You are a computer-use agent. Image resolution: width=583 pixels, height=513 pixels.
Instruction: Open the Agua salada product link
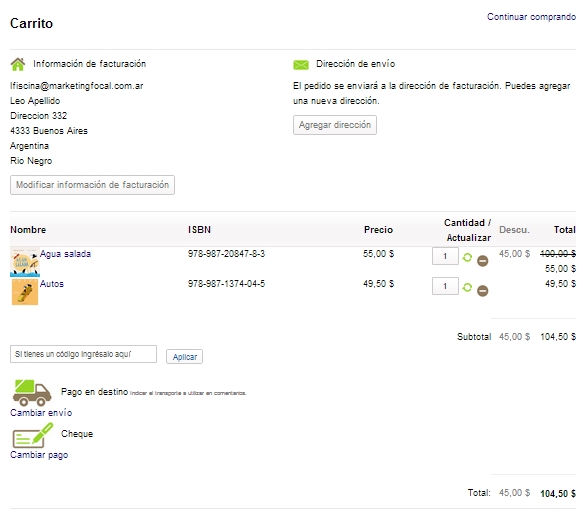[x=65, y=254]
